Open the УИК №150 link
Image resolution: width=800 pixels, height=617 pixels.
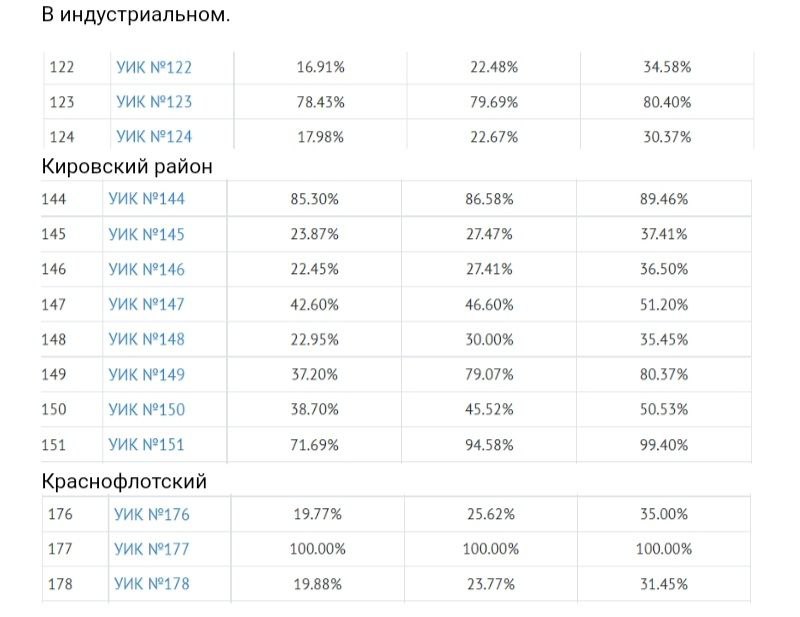click(x=146, y=409)
